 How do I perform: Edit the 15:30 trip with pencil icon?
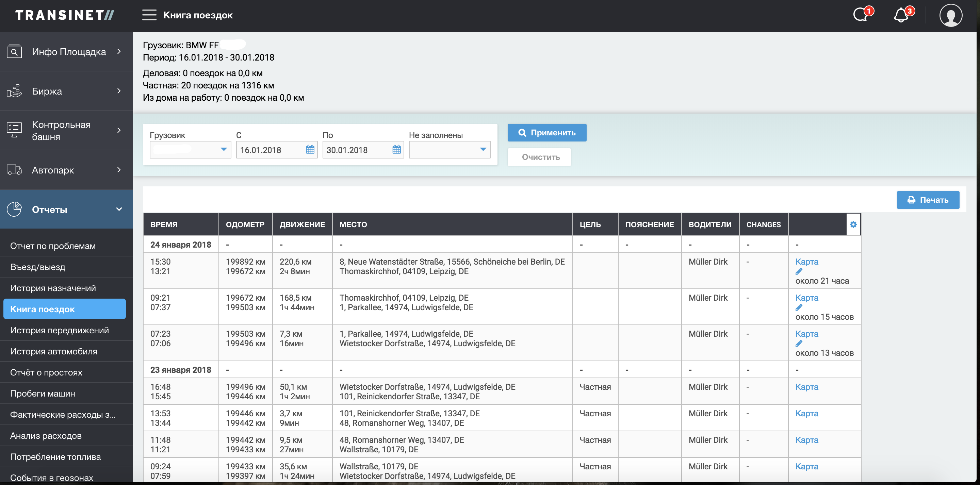pyautogui.click(x=799, y=272)
